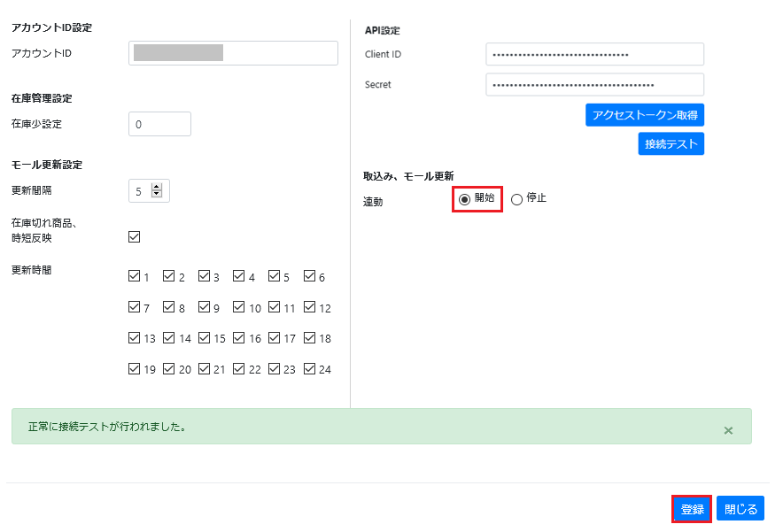Image resolution: width=783 pixels, height=532 pixels.
Task: Uncheck update hour 1 checkbox
Action: (135, 276)
